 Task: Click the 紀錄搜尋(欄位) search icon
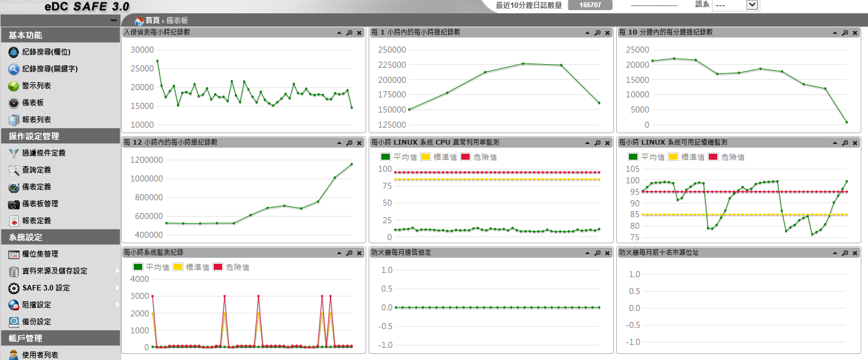pos(13,53)
